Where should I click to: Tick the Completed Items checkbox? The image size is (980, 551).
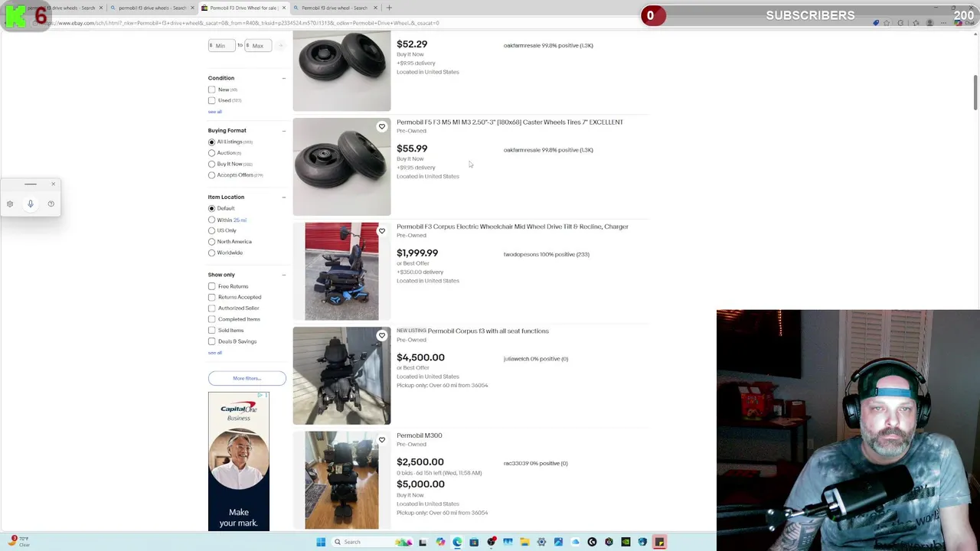click(212, 319)
